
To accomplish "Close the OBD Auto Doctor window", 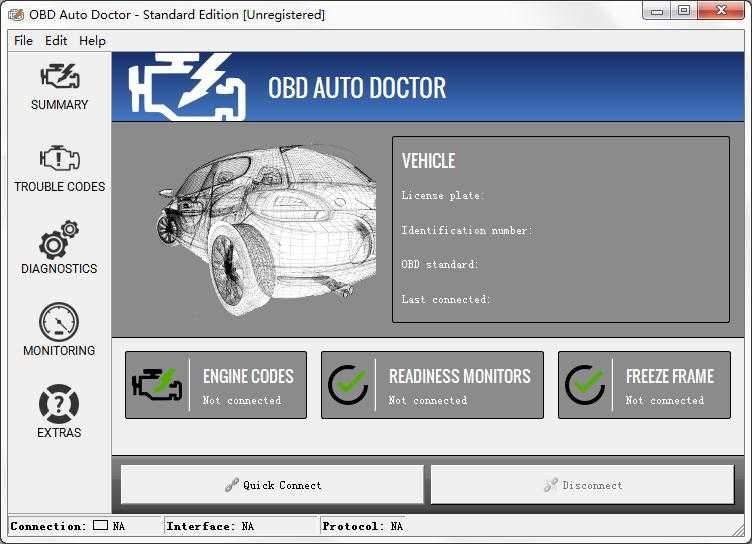I will point(721,10).
